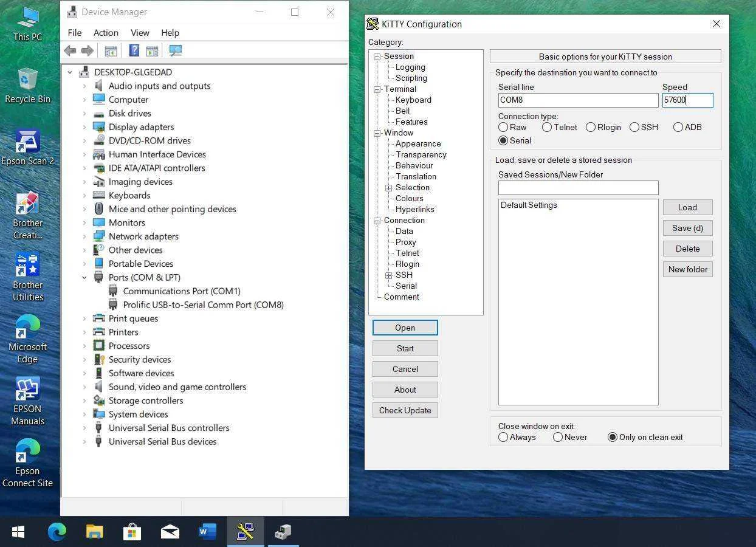Select EPSON Manuals desktop shortcut
Image resolution: width=756 pixels, height=547 pixels.
coord(27,402)
